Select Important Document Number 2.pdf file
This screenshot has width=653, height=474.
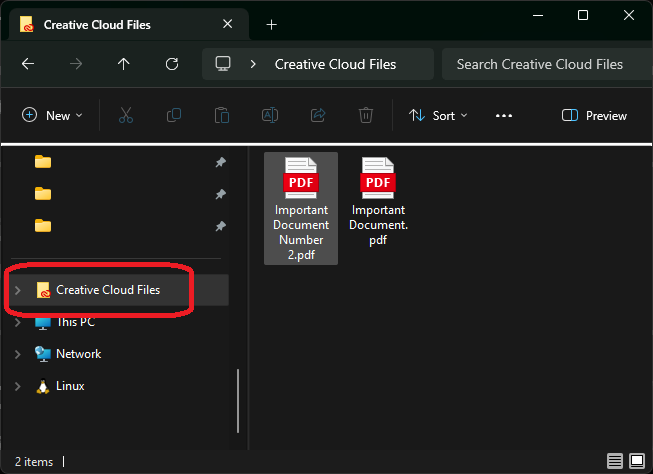(x=301, y=208)
